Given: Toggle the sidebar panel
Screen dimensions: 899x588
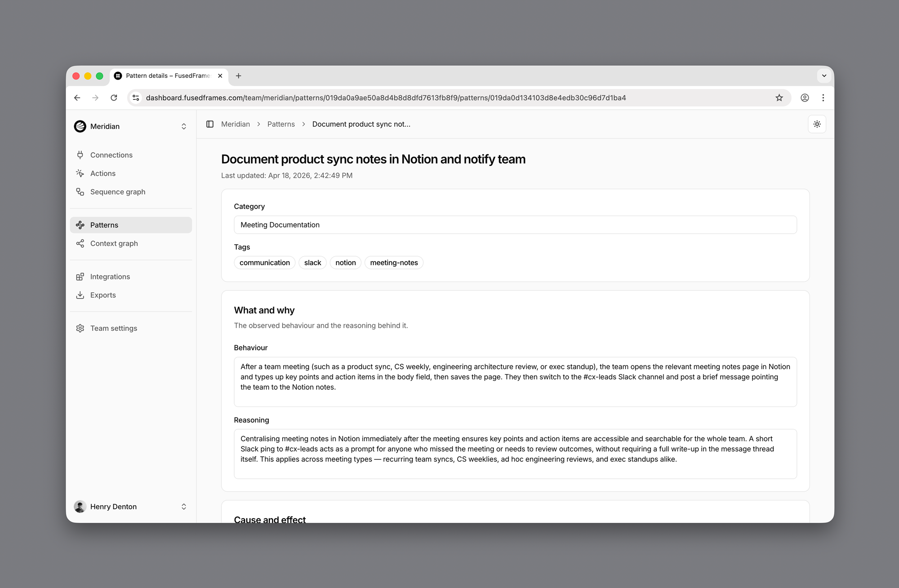Looking at the screenshot, I should tap(210, 124).
